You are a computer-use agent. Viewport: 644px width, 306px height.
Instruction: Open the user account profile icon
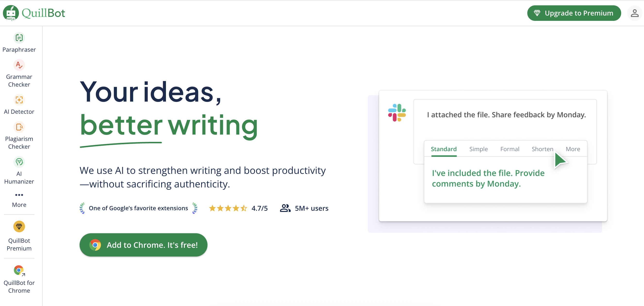tap(634, 13)
